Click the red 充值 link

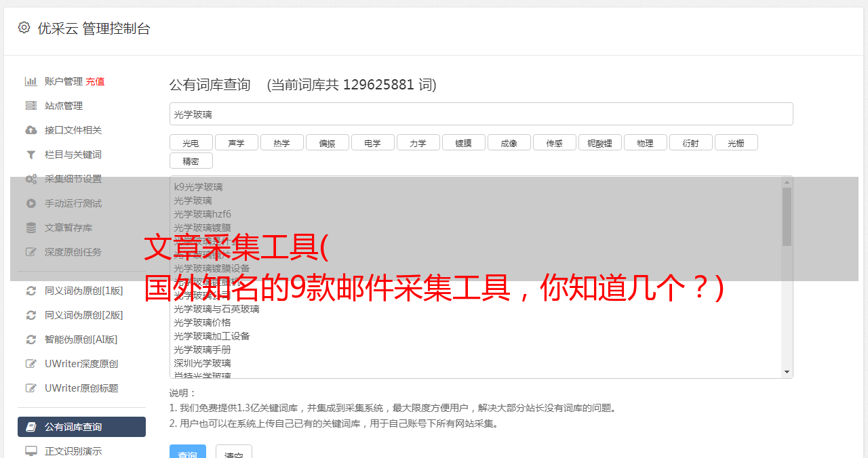(95, 81)
